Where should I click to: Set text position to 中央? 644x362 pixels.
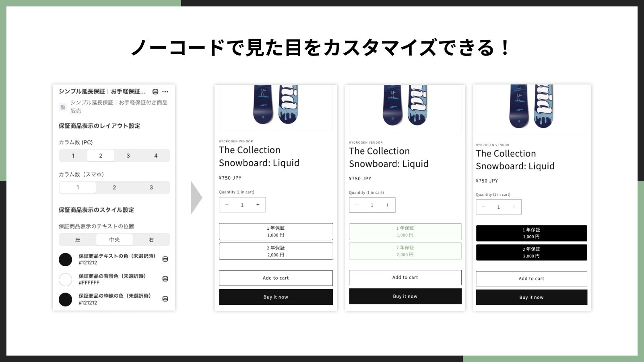(114, 240)
